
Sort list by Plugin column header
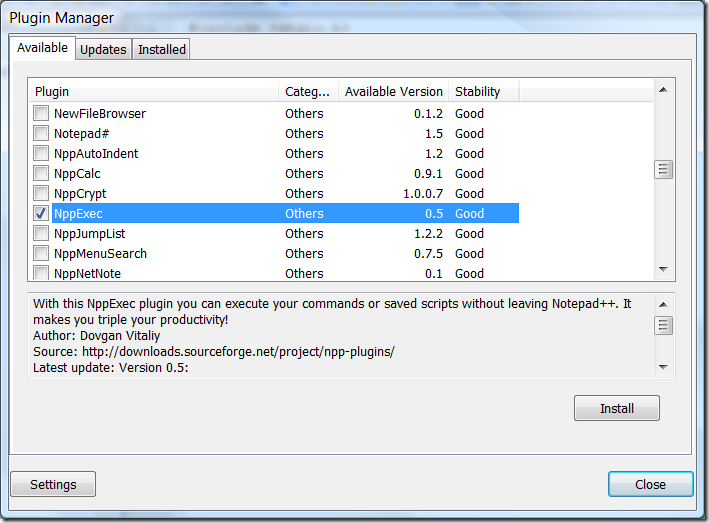point(153,91)
